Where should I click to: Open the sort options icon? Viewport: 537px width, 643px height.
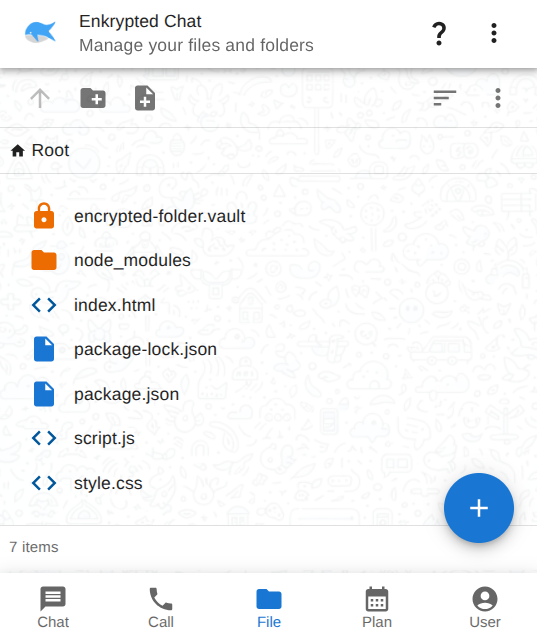point(445,98)
